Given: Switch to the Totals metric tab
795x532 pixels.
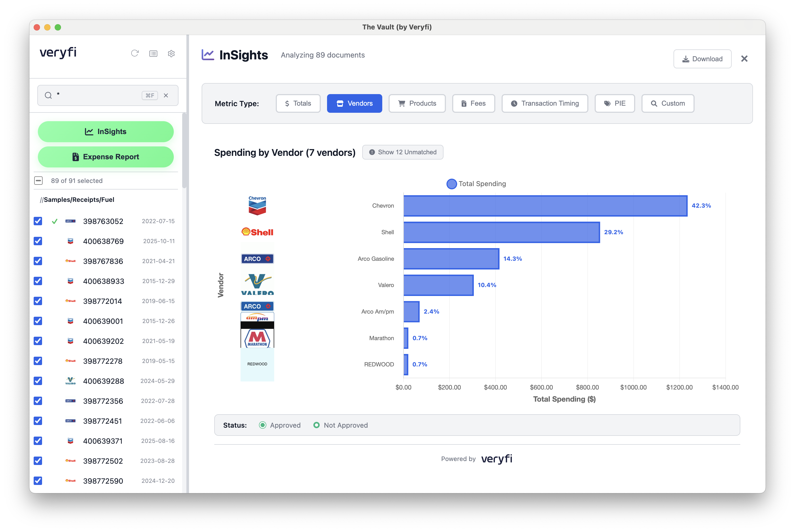Looking at the screenshot, I should click(x=298, y=104).
